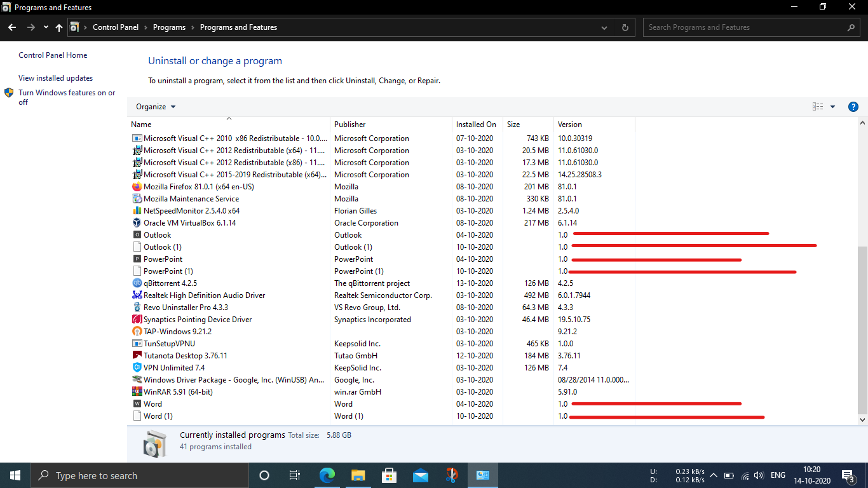Click the help question mark icon

pyautogui.click(x=853, y=107)
